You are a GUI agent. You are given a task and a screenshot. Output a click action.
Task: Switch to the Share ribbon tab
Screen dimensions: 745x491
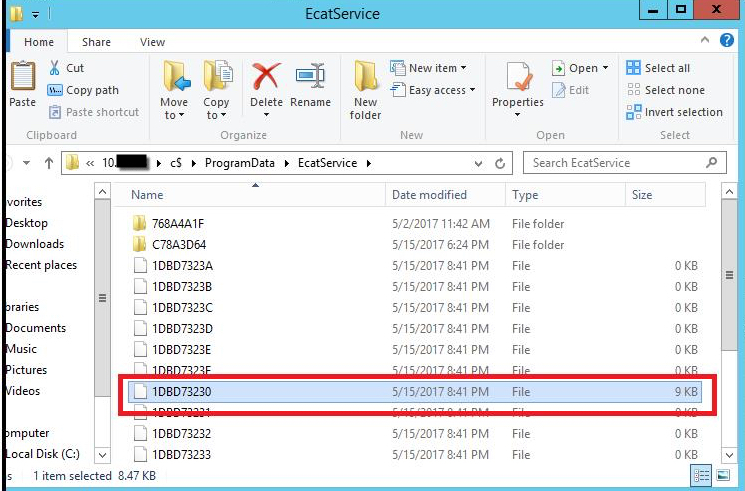pos(97,42)
